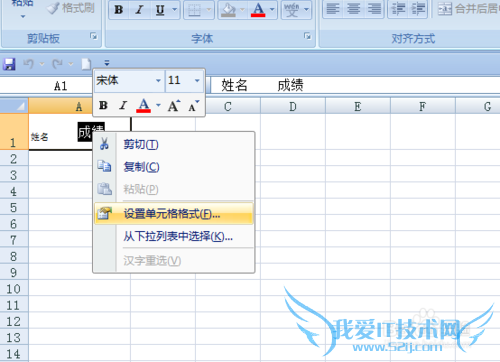
Task: Open mini toolbar font color dropdown arrow
Action: [x=158, y=105]
